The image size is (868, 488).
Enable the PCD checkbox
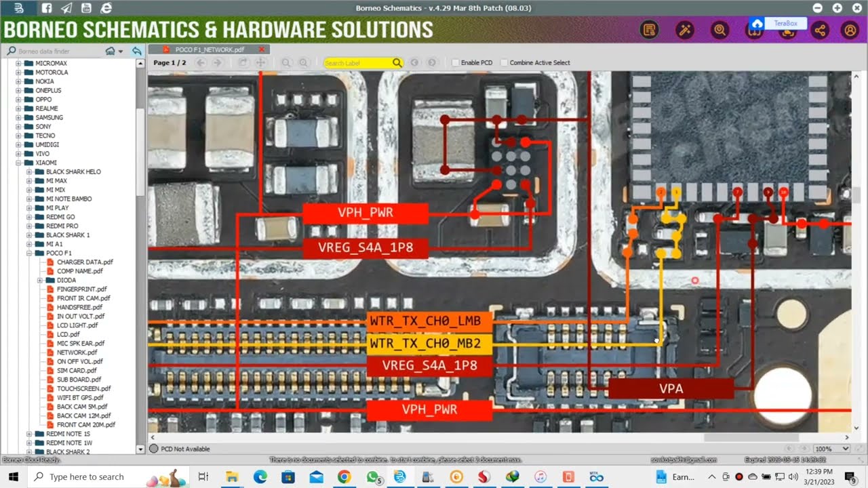pos(456,63)
